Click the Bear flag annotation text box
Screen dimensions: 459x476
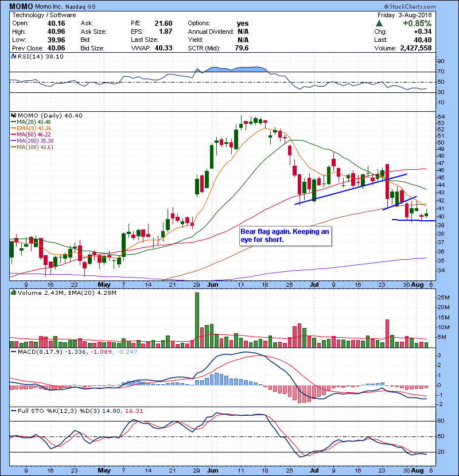(x=285, y=236)
